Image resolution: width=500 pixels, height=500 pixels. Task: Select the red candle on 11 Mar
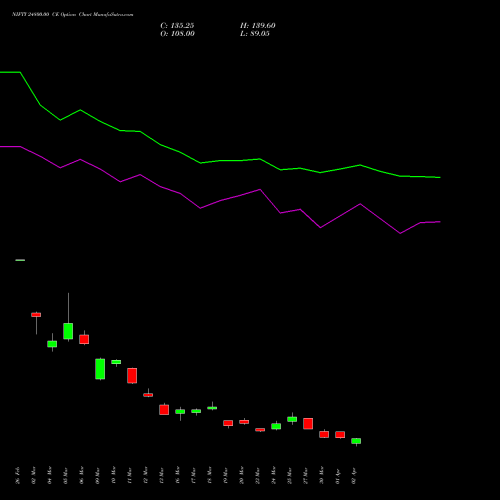point(132,376)
